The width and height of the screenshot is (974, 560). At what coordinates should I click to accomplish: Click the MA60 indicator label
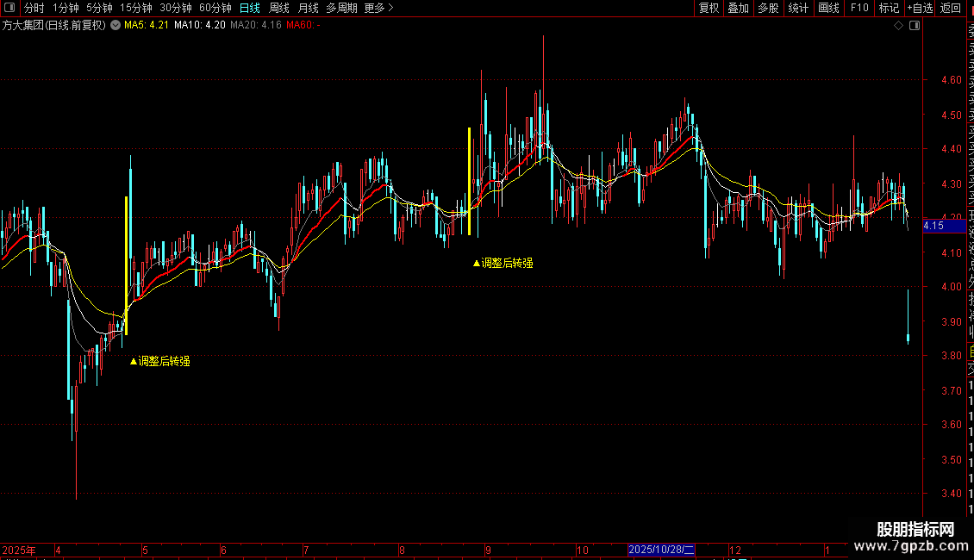(303, 25)
